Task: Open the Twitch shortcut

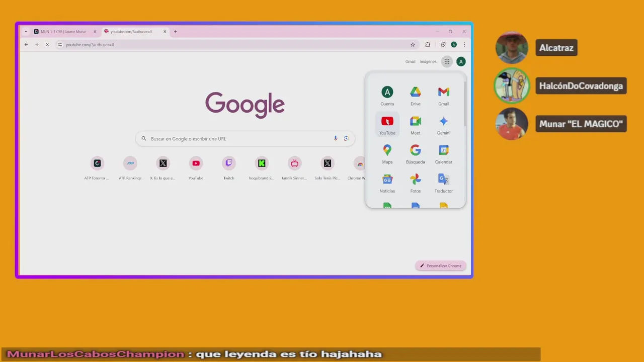Action: [x=229, y=168]
